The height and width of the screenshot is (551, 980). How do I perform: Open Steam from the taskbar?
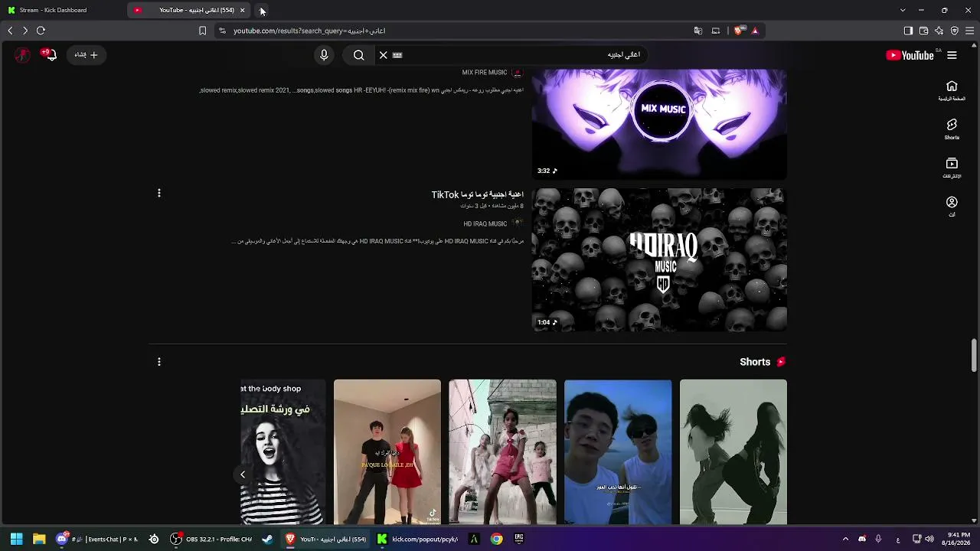(x=267, y=539)
